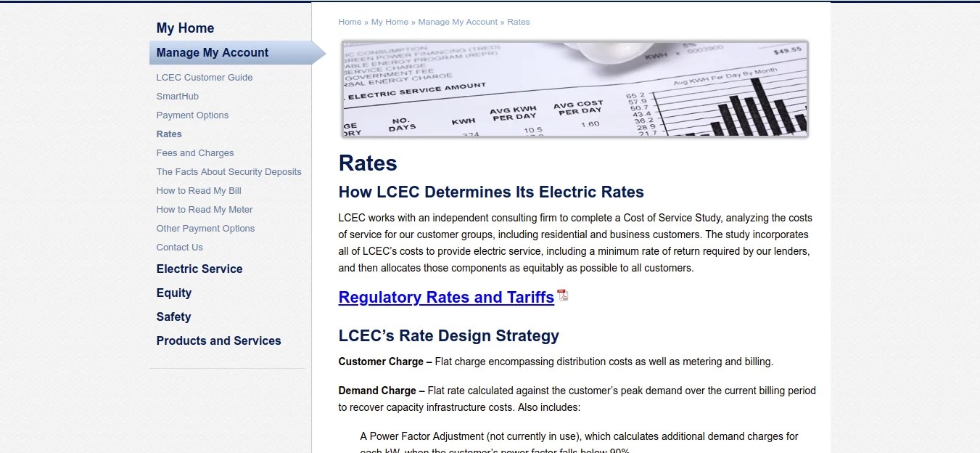Open the How to Read My Bill page
This screenshot has width=980, height=453.
(198, 190)
